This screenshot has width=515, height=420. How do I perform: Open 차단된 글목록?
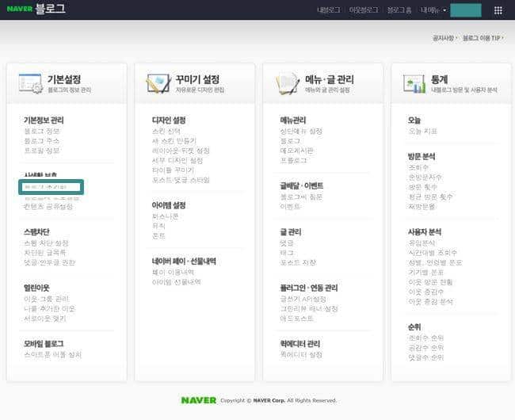coord(45,253)
